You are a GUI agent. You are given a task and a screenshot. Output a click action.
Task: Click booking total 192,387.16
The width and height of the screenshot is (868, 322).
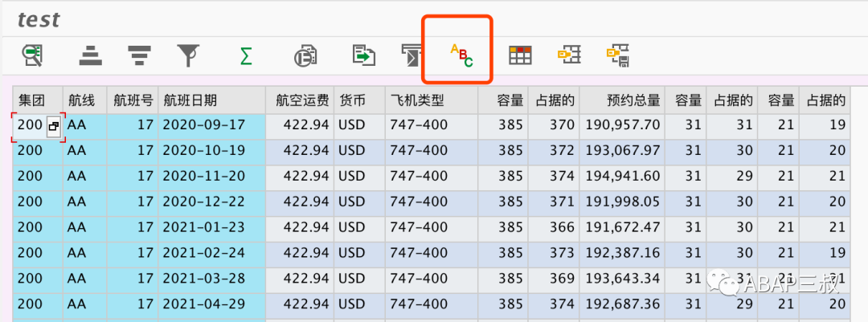(622, 253)
